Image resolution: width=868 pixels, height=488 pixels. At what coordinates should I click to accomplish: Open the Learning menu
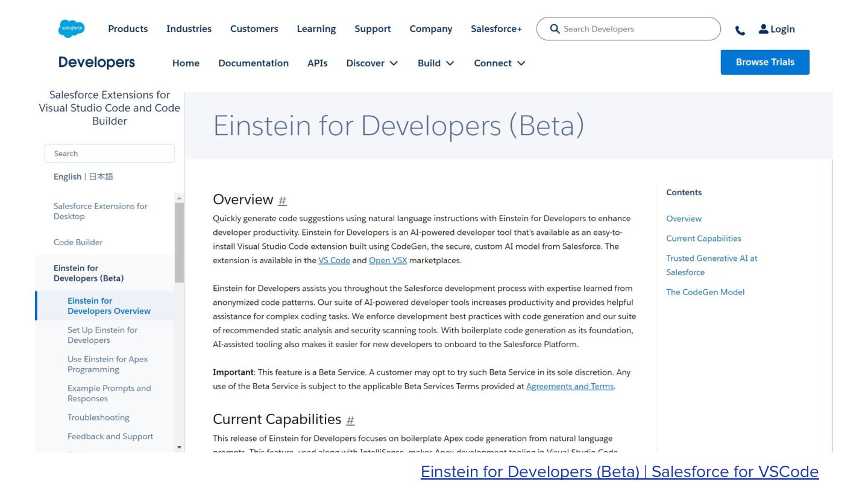pos(316,28)
